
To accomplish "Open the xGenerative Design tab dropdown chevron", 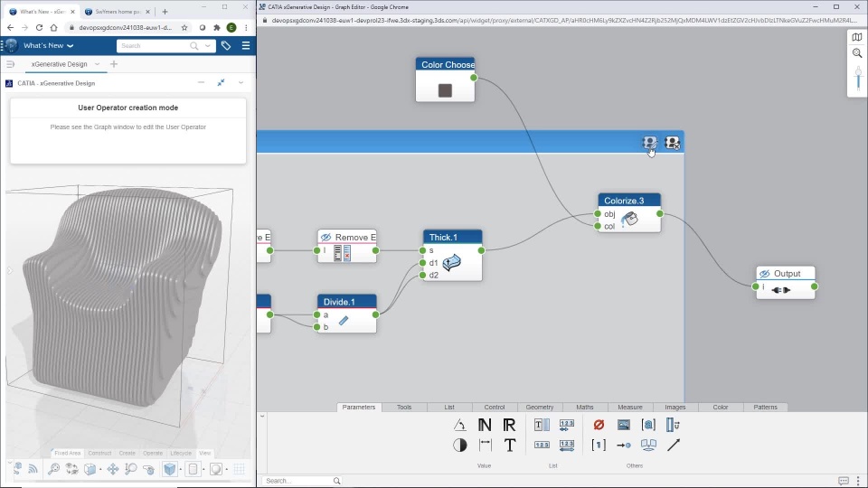I will click(x=97, y=64).
